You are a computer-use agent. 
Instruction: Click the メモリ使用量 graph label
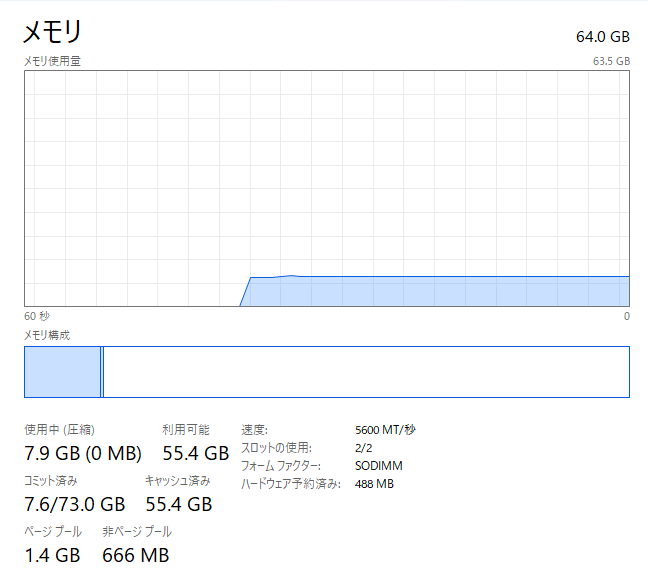[52, 61]
